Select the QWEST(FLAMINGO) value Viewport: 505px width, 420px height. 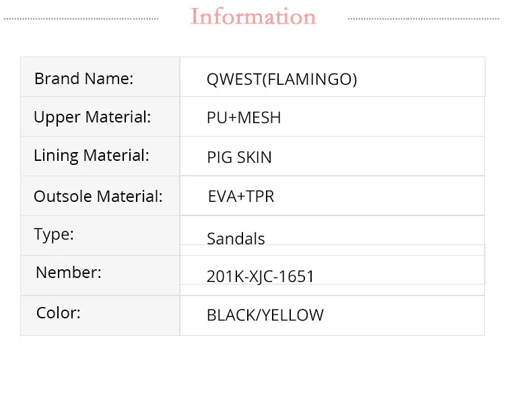click(x=281, y=79)
